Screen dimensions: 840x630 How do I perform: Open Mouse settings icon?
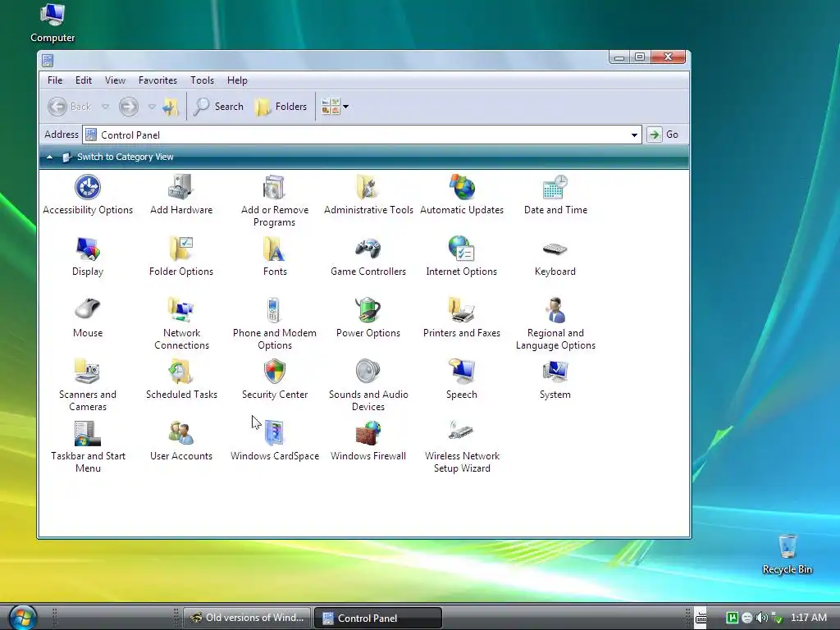tap(88, 318)
